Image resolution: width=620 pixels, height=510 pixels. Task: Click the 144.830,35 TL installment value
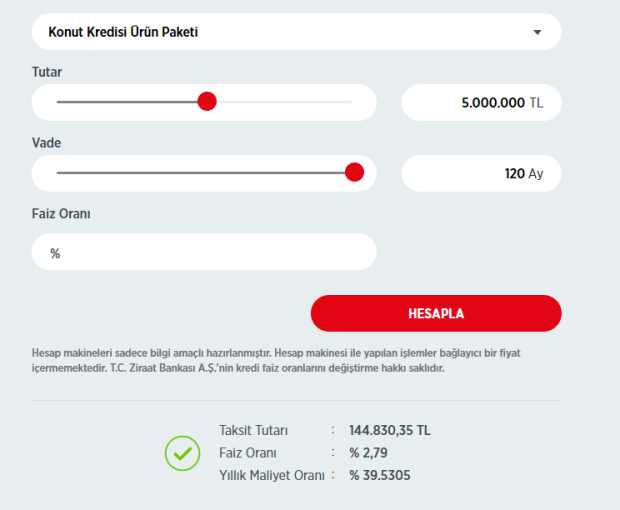[389, 430]
